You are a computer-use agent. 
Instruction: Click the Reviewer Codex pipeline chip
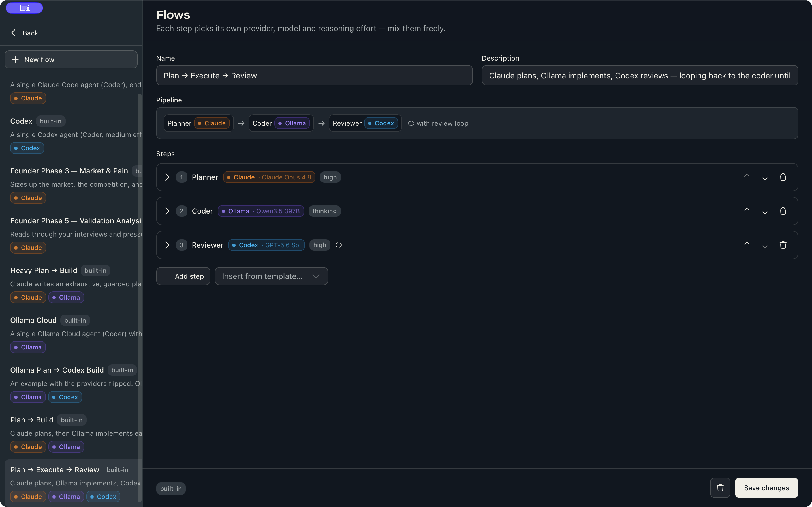point(365,123)
